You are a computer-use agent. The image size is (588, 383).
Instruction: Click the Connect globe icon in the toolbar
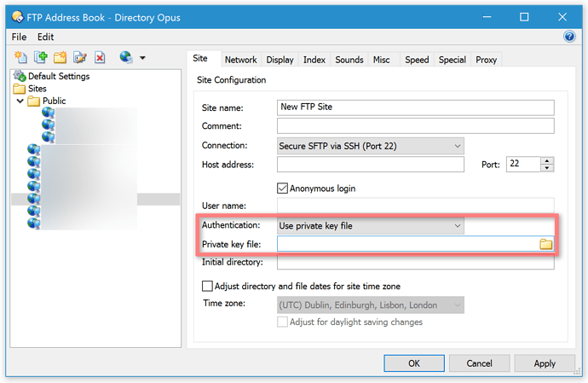tap(126, 57)
